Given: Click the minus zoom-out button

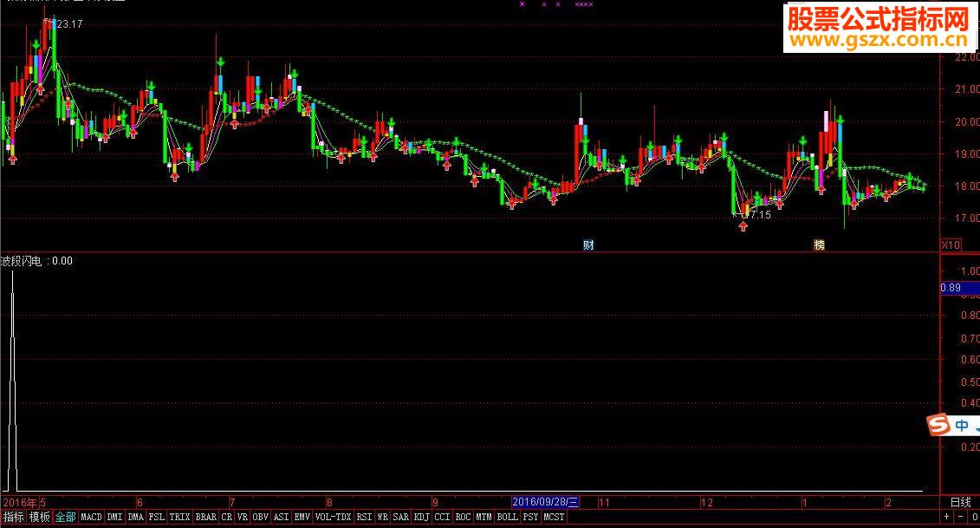Looking at the screenshot, I should coord(961,518).
